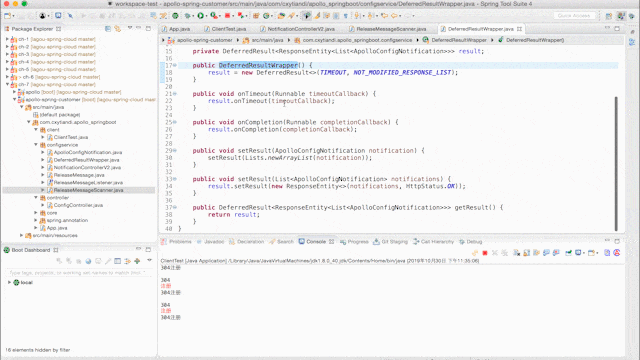Screen dimensions: 640x360
Task: Click Collapse All in Package Explorer
Action: pyautogui.click(x=108, y=29)
